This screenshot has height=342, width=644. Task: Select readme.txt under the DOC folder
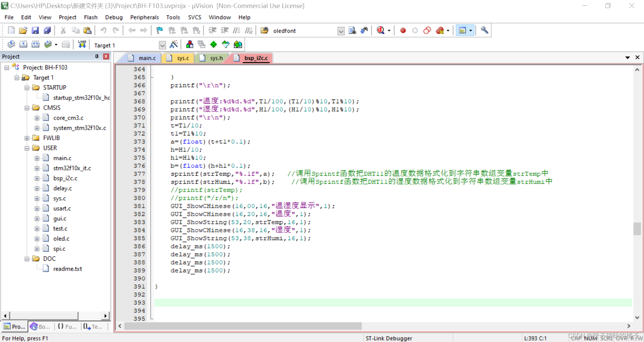click(x=67, y=269)
